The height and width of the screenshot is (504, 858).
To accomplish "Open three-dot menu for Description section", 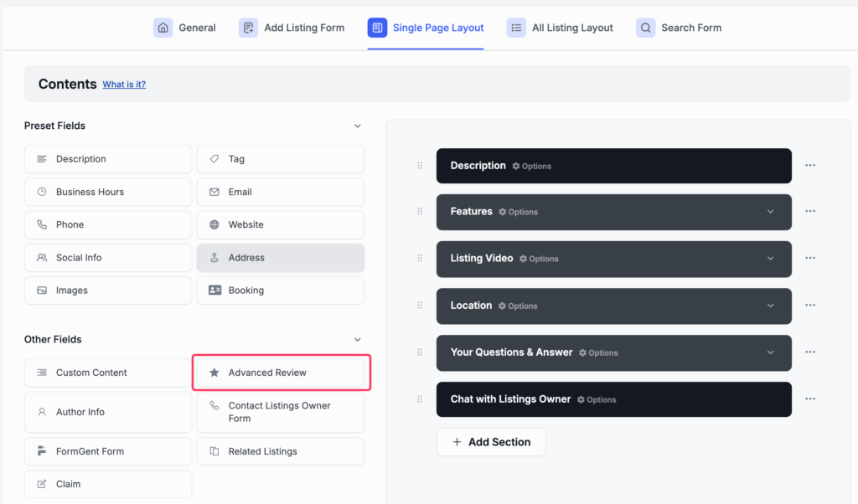I will pos(809,166).
